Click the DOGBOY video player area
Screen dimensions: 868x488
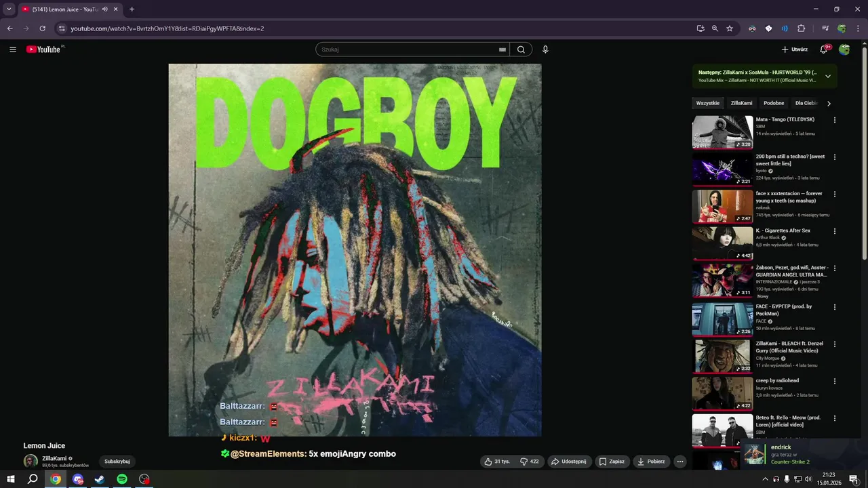click(355, 250)
